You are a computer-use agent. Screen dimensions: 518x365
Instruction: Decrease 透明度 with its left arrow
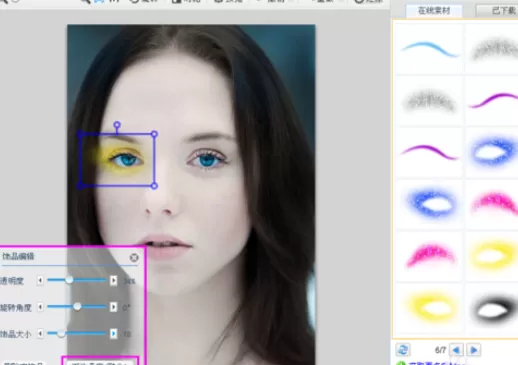tap(40, 281)
